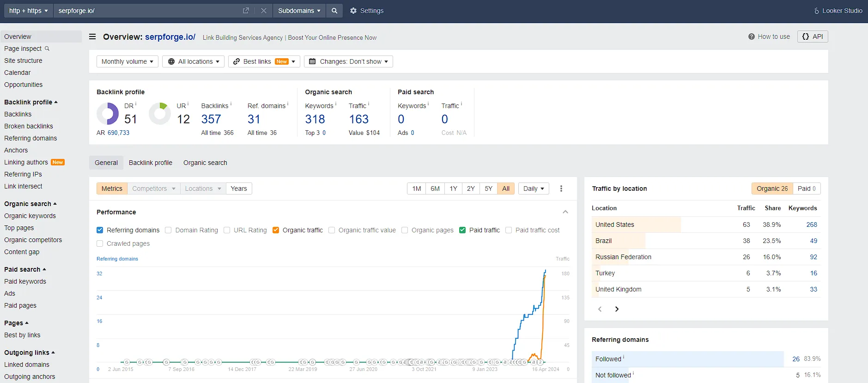
Task: Open All locations dropdown
Action: (x=193, y=61)
